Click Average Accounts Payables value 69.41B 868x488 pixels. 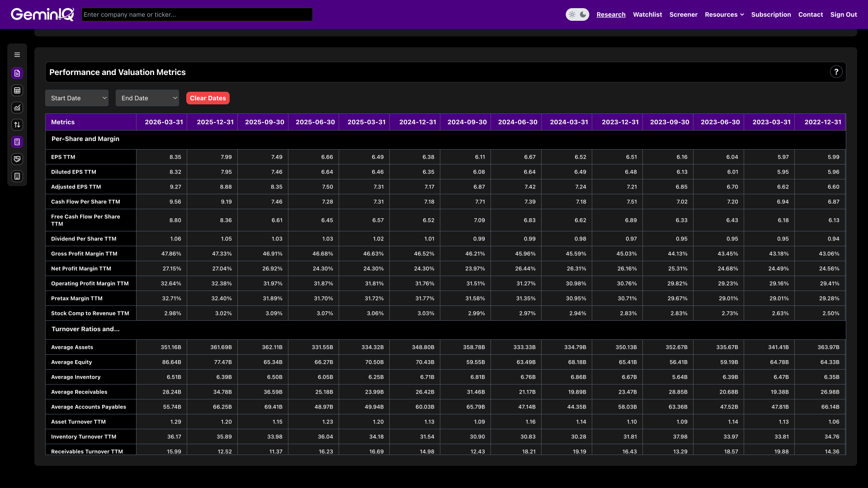pos(274,407)
